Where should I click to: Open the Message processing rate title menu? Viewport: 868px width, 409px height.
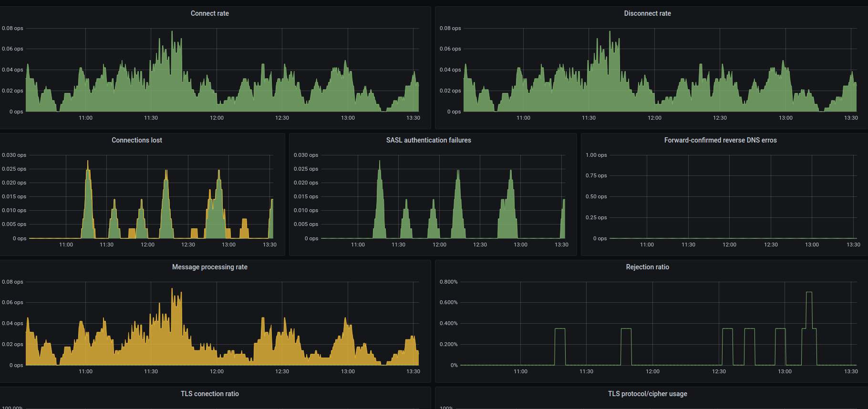click(210, 267)
